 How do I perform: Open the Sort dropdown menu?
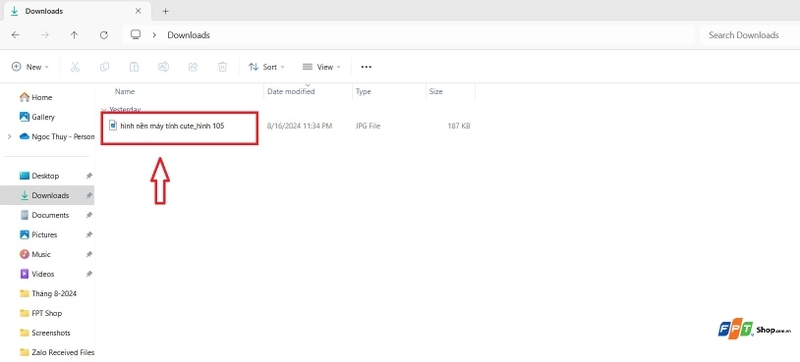coord(266,67)
